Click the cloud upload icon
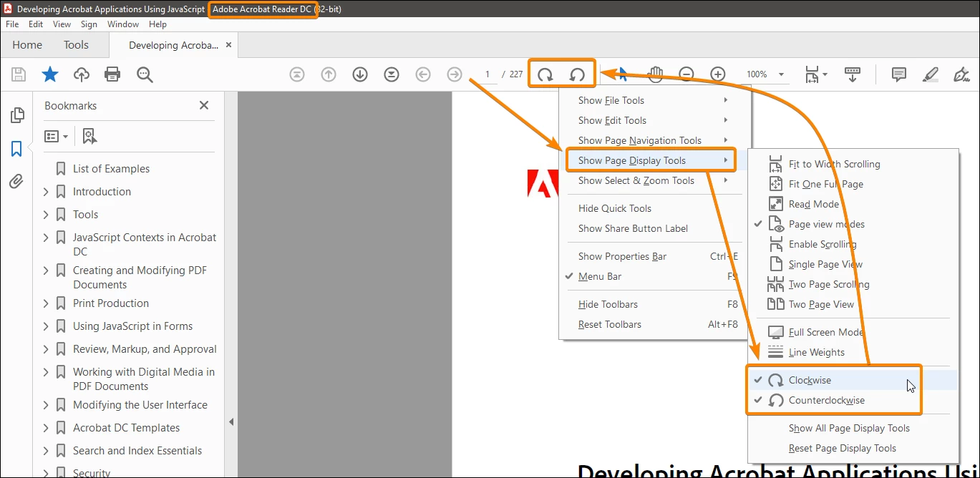Viewport: 980px width, 478px height. click(82, 74)
